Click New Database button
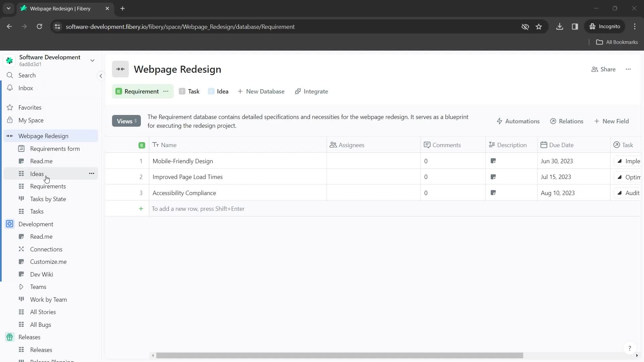 click(261, 92)
